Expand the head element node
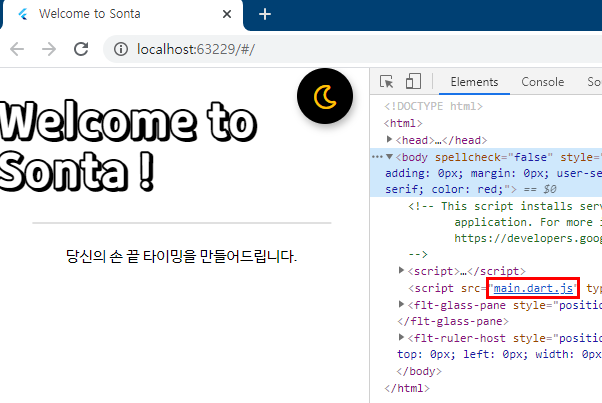 [389, 139]
